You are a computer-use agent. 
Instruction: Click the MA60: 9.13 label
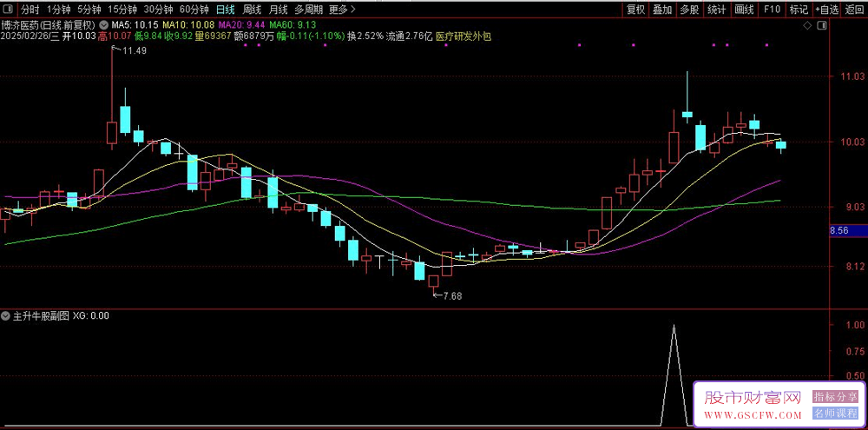291,25
